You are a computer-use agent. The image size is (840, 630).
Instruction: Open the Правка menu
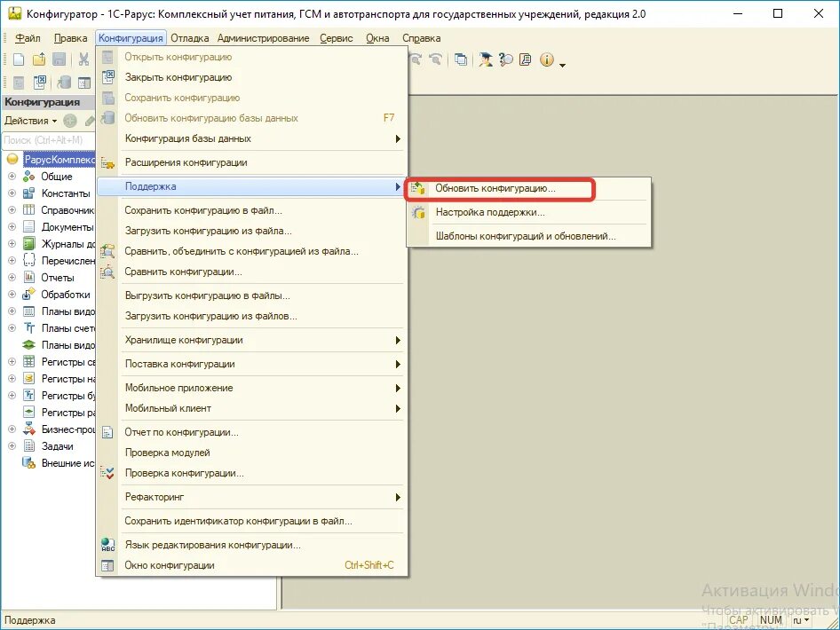click(70, 38)
